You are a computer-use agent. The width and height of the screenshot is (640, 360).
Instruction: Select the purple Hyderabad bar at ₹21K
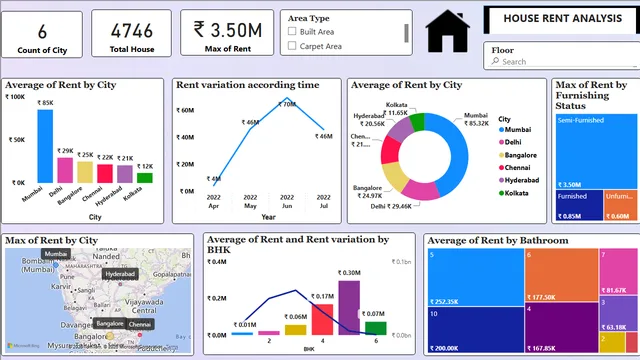(125, 174)
